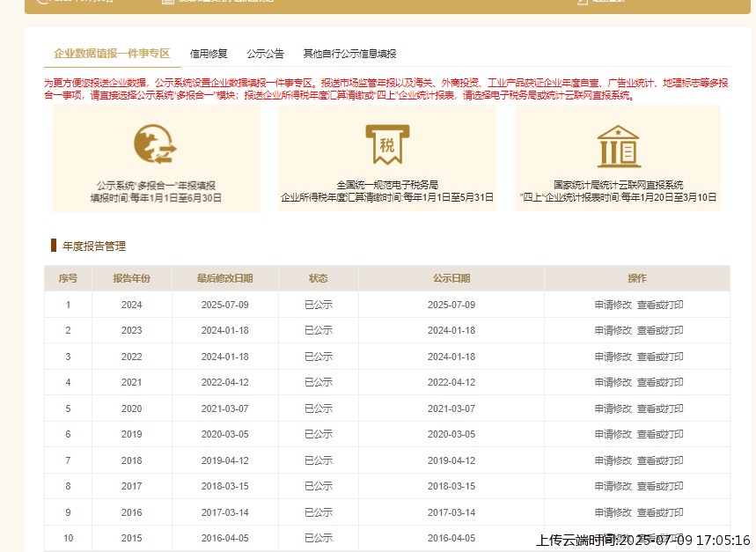Click the red notice paragraph text
Viewport: 756px width, 552px height.
click(x=386, y=89)
